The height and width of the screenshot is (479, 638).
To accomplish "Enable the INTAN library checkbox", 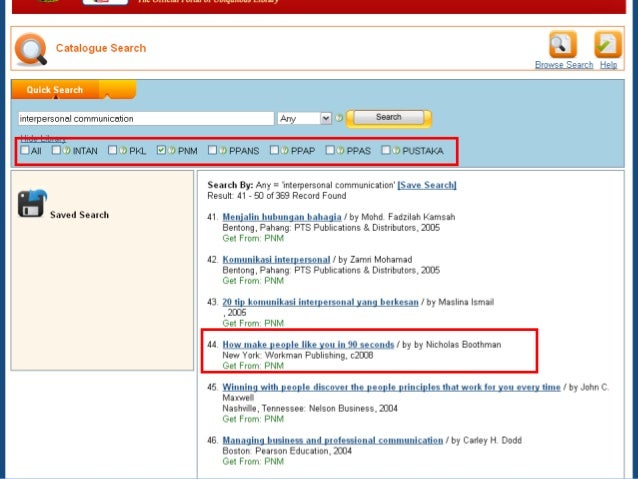I will [56, 150].
